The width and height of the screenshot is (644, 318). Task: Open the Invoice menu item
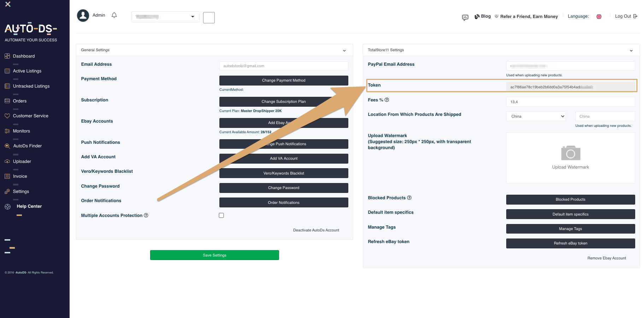point(20,176)
